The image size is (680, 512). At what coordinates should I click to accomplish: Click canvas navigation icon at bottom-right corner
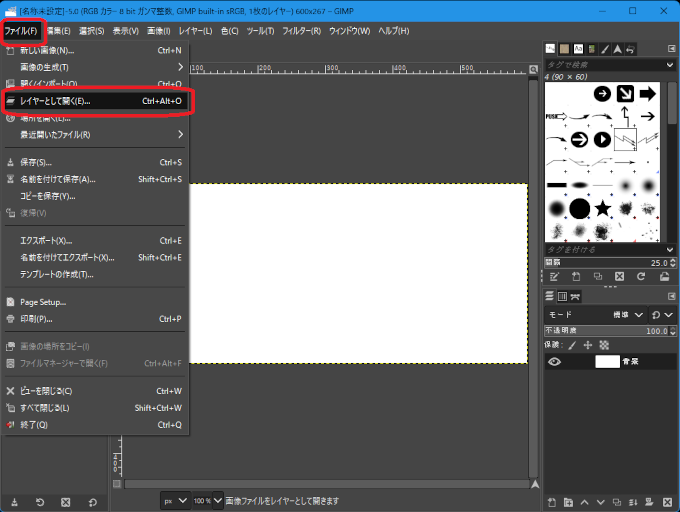[535, 484]
